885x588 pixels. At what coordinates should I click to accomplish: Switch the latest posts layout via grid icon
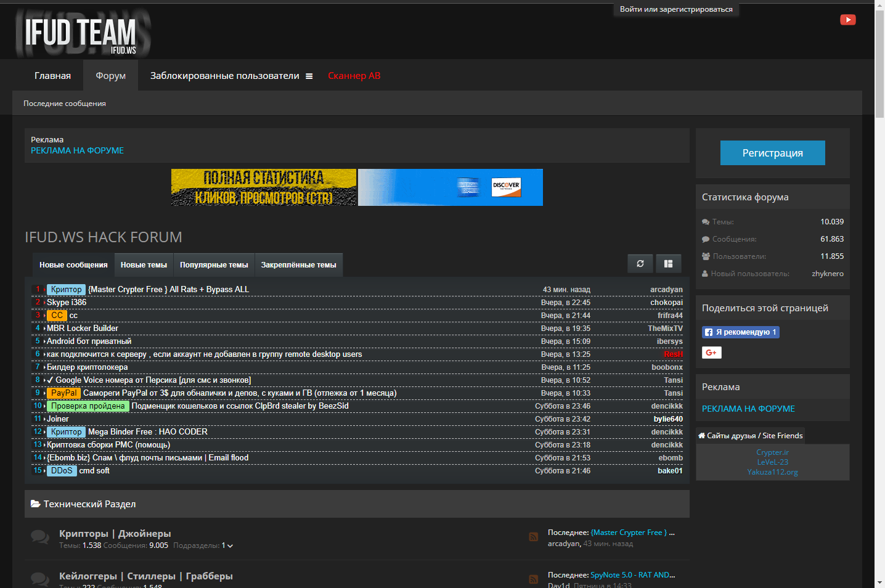(x=669, y=264)
